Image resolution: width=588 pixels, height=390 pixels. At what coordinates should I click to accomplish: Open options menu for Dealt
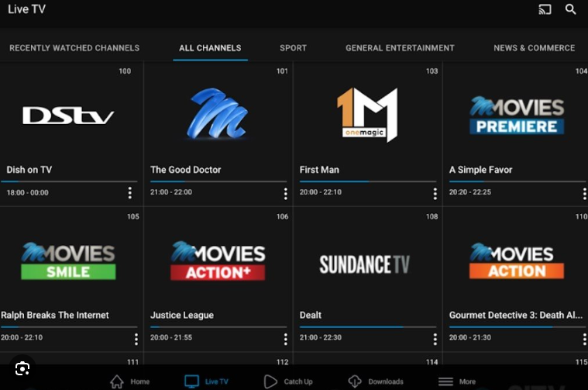pos(435,339)
